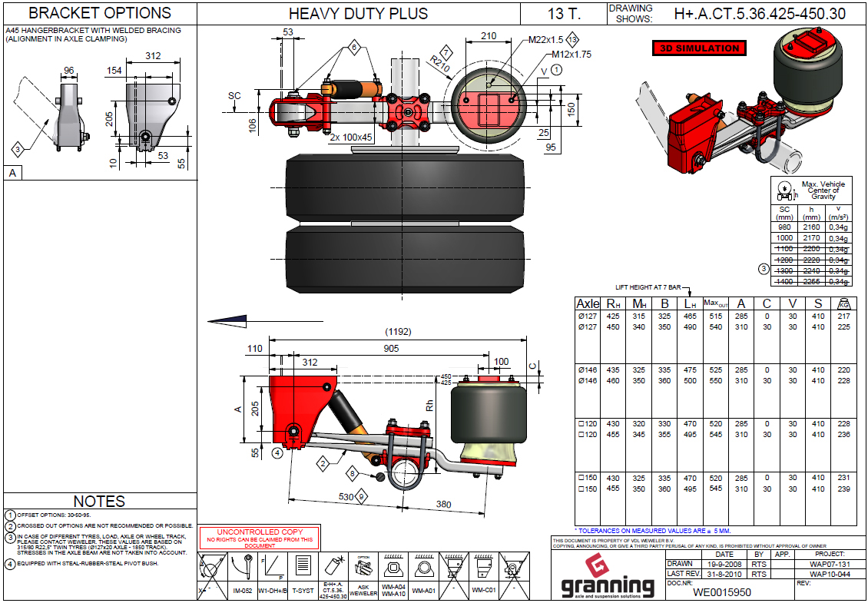
Task: Click the Max. Vehicle Center of Gravity title
Action: 823,190
